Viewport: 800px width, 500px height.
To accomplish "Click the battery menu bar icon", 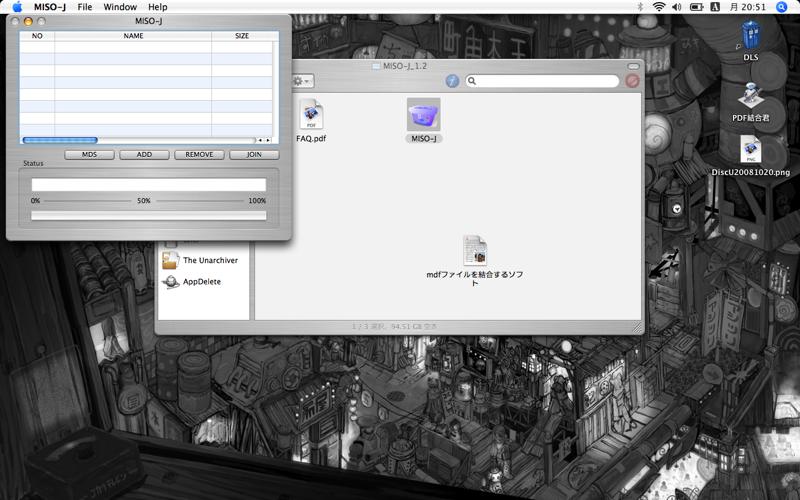I will tap(696, 7).
